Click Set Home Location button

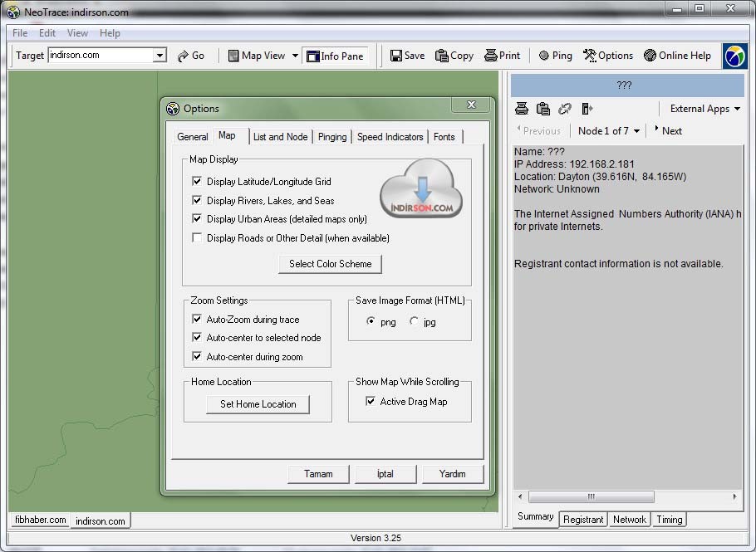258,404
